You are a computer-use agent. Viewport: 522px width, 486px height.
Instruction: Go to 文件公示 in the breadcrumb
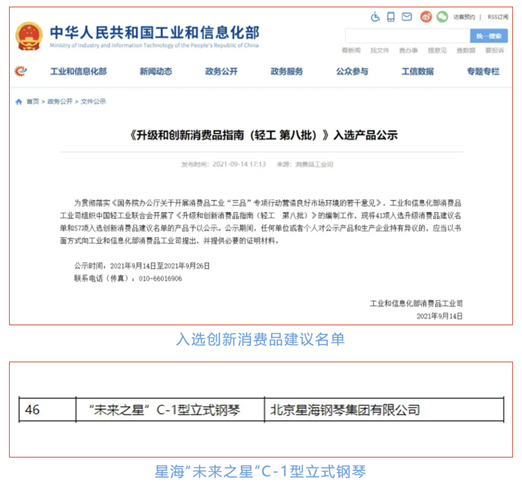click(x=93, y=102)
